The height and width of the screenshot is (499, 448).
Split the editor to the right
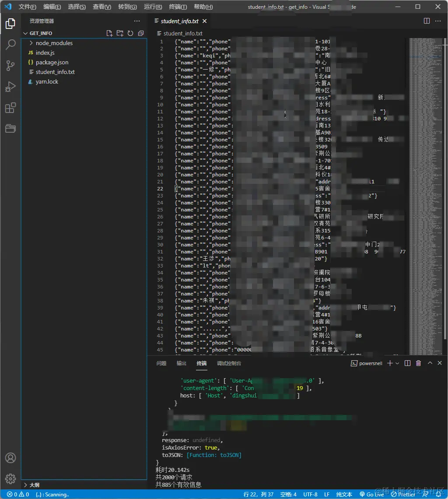coord(427,21)
